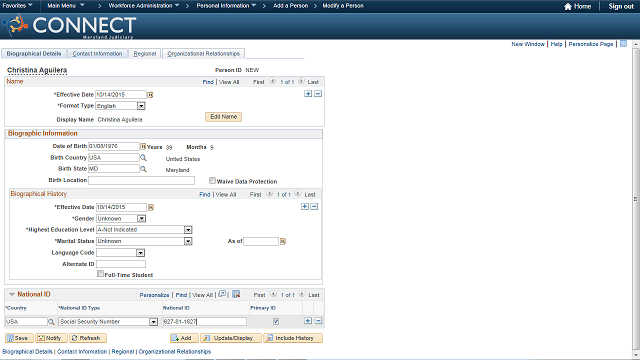Viewport: 640px width, 360px height.
Task: Show next row in National ID
Action: point(302,294)
